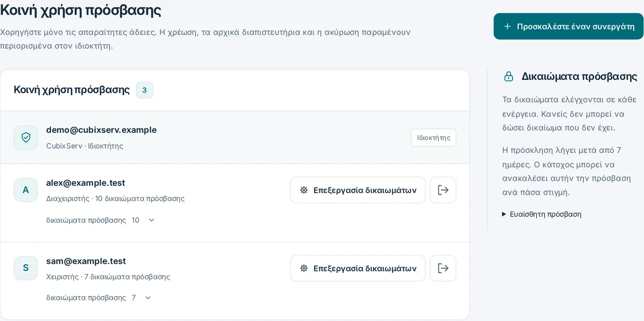Click the Προσκαλέστε έναν συνεργάτη button
This screenshot has height=321, width=644.
(x=569, y=26)
